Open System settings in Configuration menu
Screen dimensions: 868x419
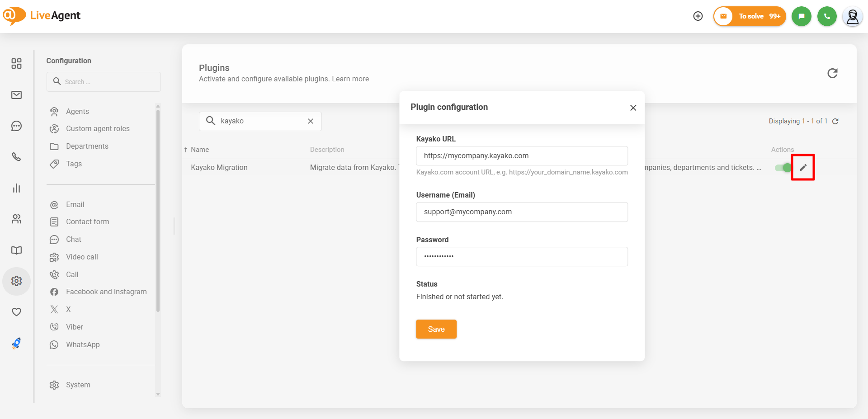click(x=78, y=385)
